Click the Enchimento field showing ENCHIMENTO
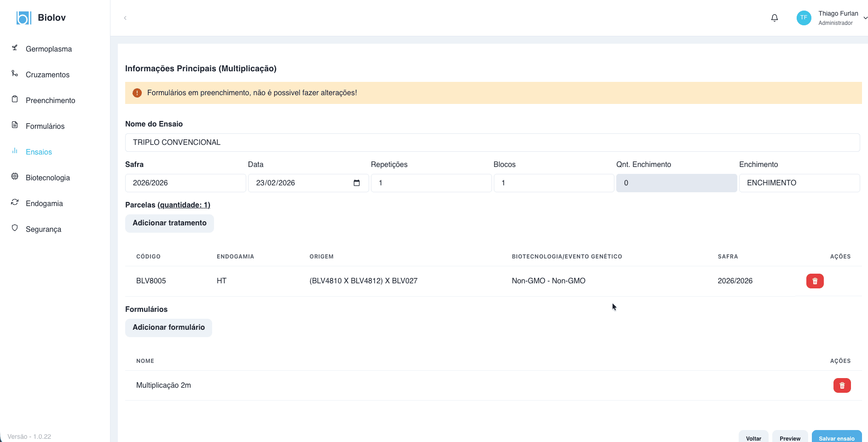868x442 pixels. click(799, 183)
